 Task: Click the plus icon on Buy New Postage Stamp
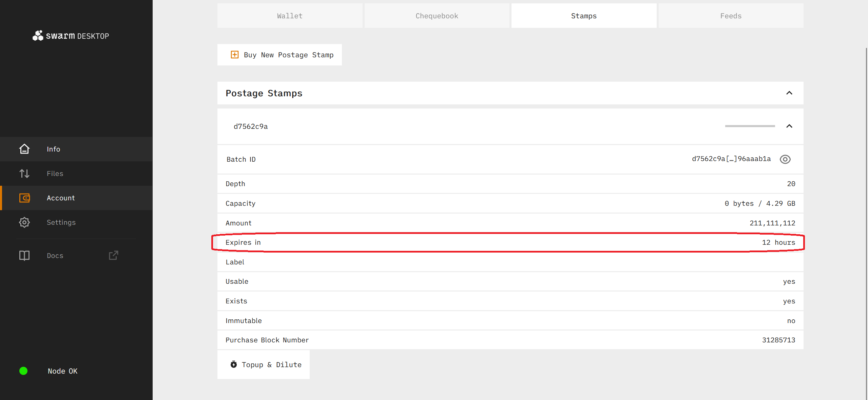click(234, 55)
